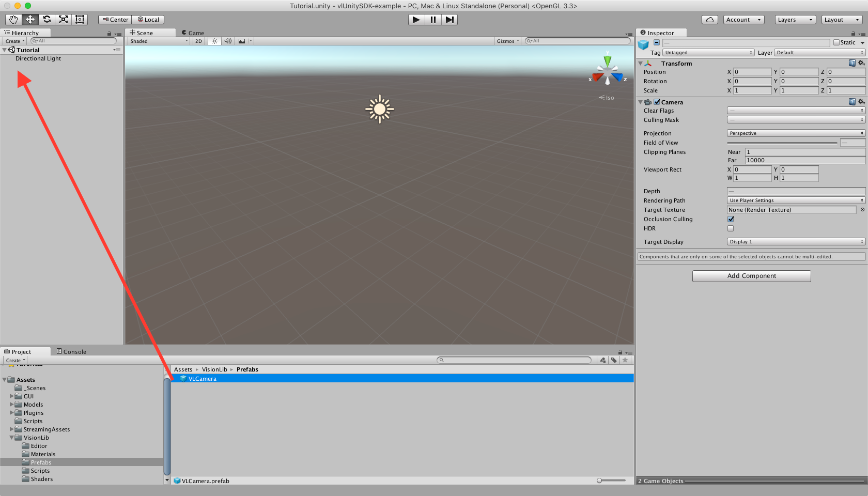Open Transform component help icon
Screen dimensions: 868x496
tap(852, 63)
